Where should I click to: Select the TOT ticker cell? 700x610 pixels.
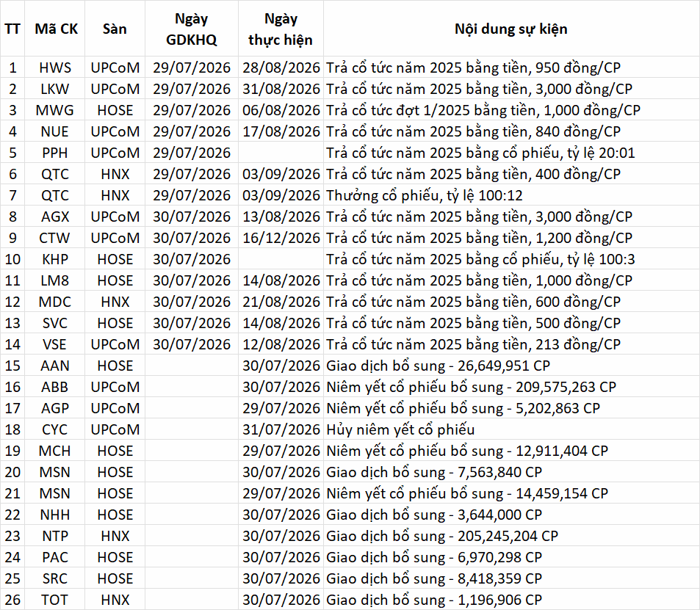[x=55, y=600]
